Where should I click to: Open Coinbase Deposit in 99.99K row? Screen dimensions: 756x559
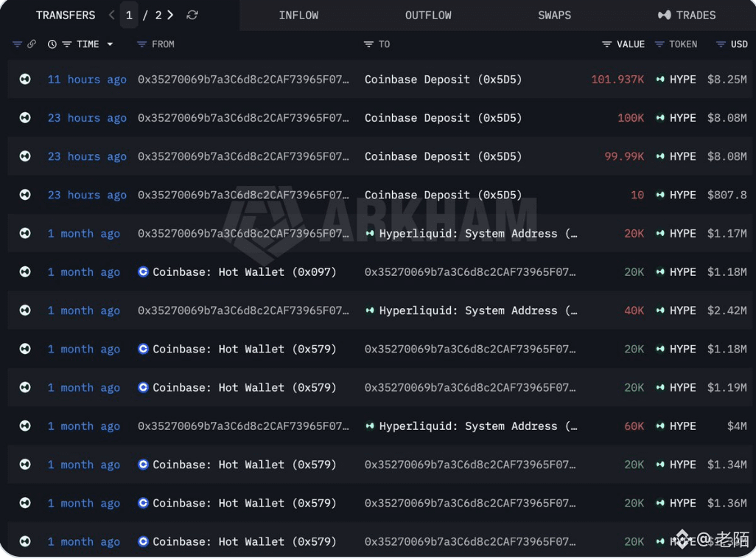(443, 156)
